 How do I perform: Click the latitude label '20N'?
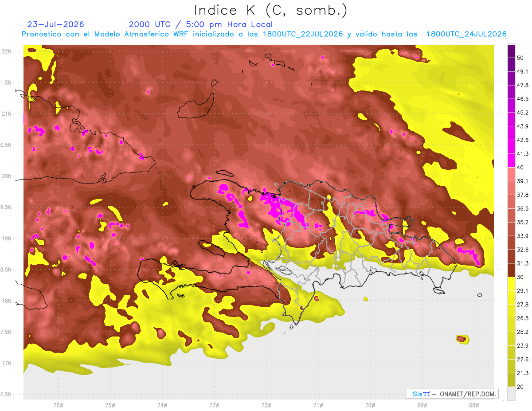[x=8, y=176]
